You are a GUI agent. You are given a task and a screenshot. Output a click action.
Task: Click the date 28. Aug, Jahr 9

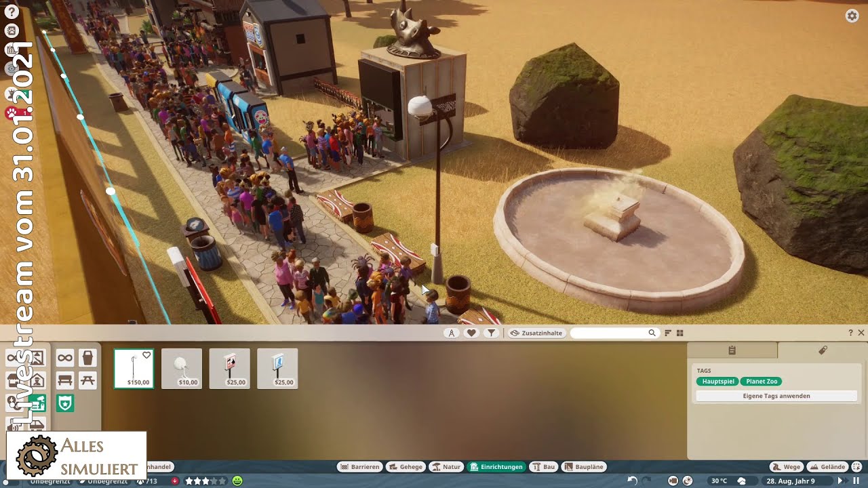790,481
